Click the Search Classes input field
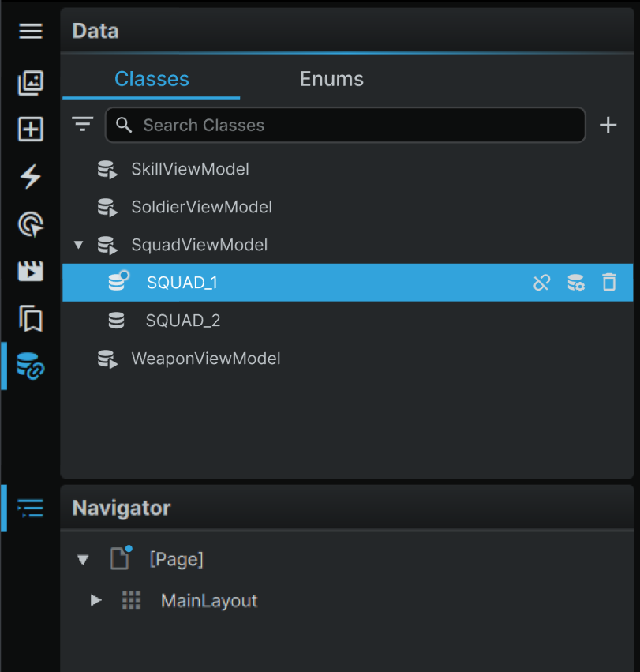This screenshot has height=672, width=640. coord(346,125)
